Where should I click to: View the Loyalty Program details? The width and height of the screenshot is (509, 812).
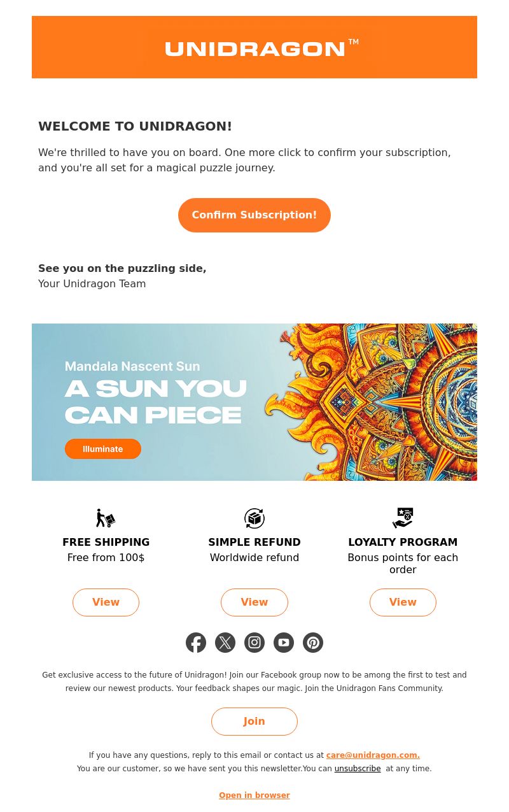[403, 602]
